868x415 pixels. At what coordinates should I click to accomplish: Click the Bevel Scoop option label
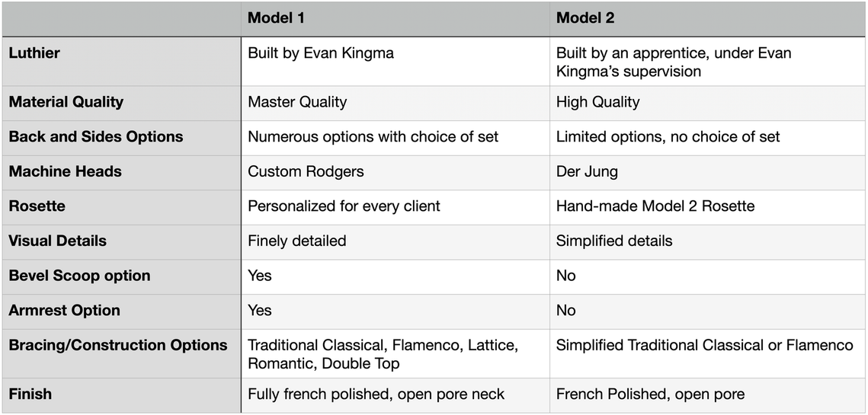(x=79, y=276)
